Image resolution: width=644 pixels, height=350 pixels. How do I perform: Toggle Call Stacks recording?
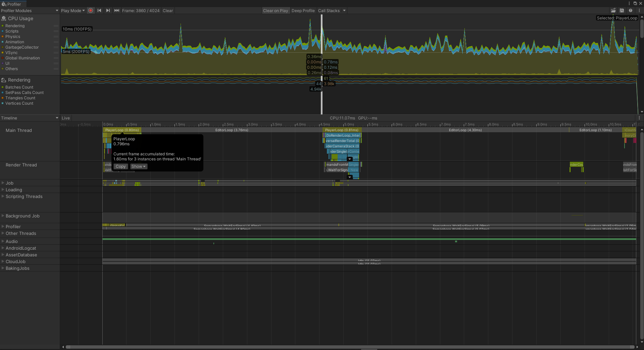(x=329, y=10)
